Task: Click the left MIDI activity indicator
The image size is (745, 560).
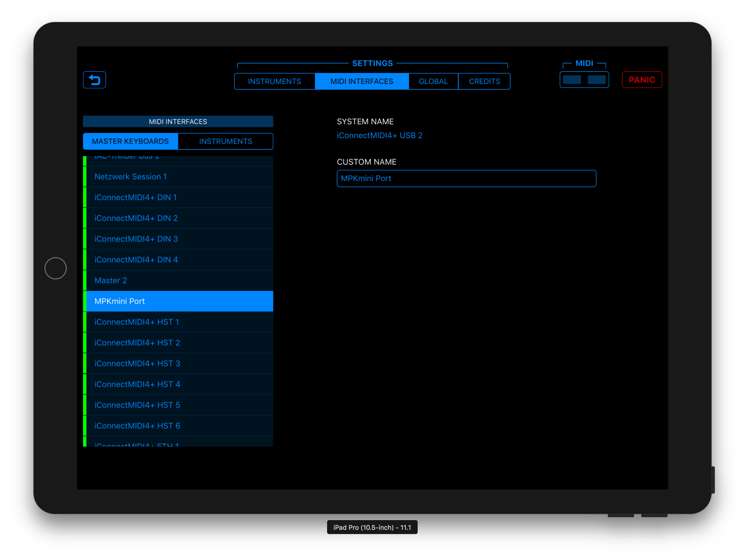Action: (x=571, y=80)
